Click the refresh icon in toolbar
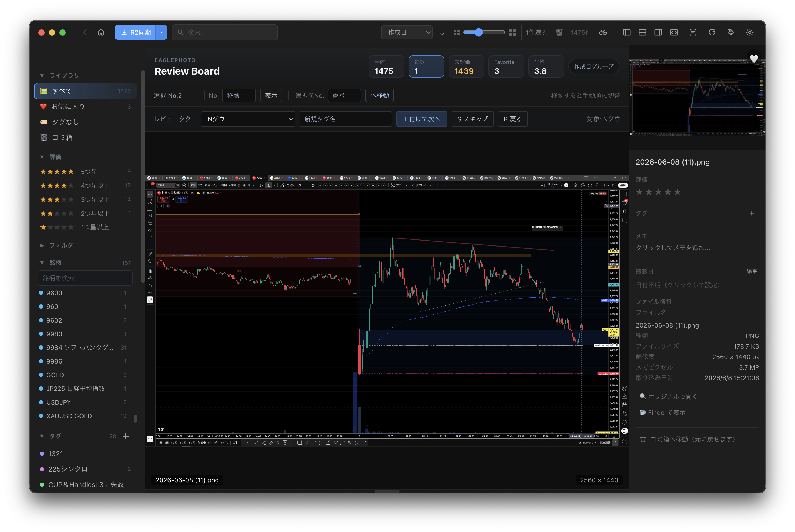The height and width of the screenshot is (532, 795). [x=711, y=32]
